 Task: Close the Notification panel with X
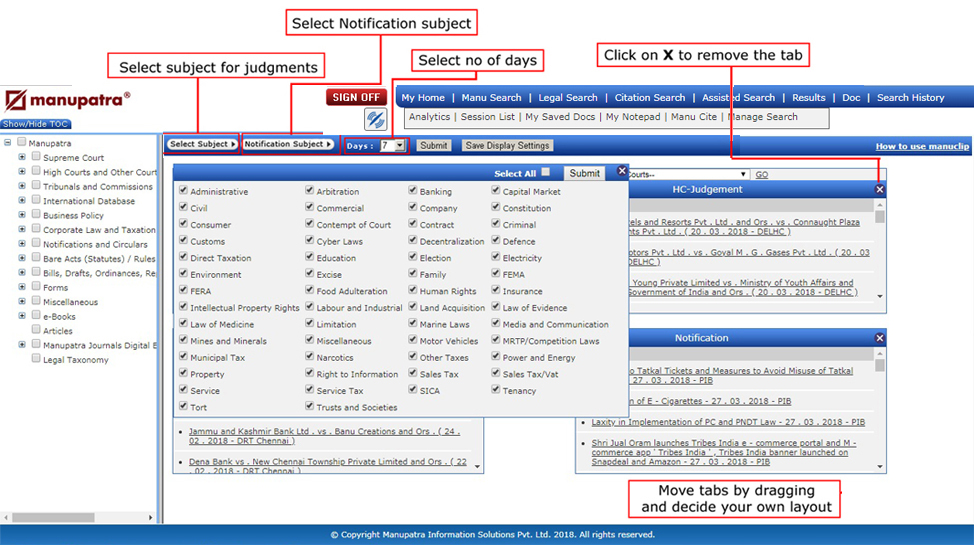pyautogui.click(x=879, y=338)
